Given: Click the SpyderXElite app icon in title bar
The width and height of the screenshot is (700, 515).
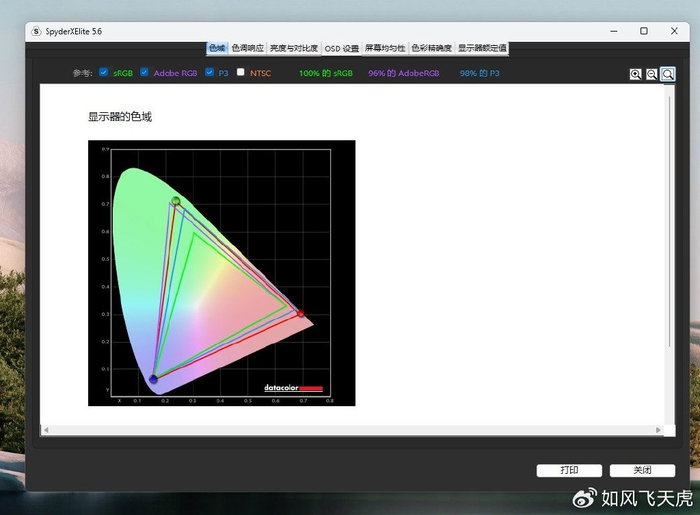Looking at the screenshot, I should coord(37,32).
